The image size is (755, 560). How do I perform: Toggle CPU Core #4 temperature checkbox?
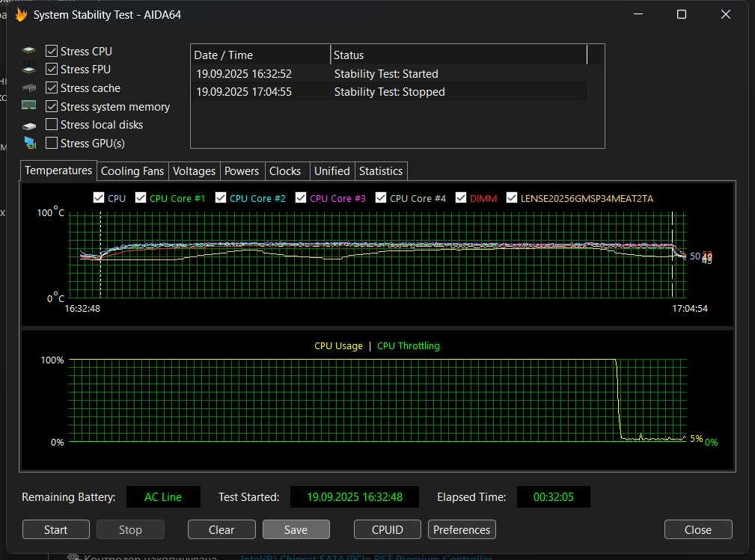(x=381, y=197)
